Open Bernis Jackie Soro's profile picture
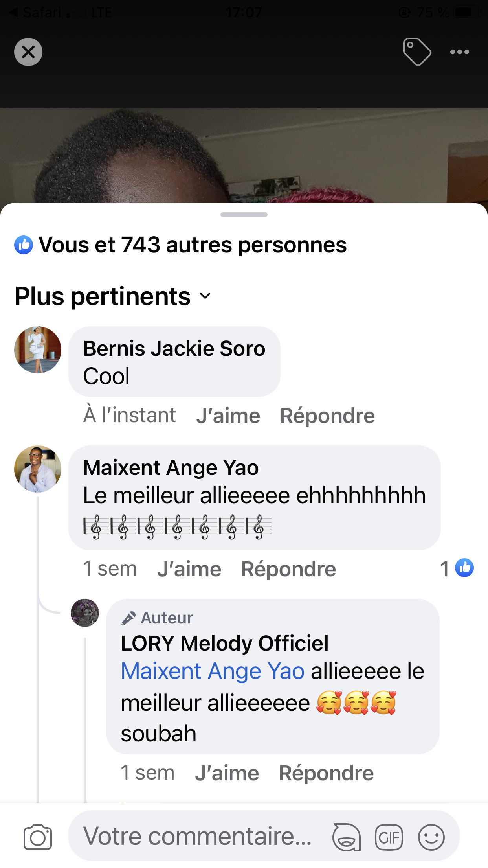Image resolution: width=488 pixels, height=868 pixels. [38, 350]
